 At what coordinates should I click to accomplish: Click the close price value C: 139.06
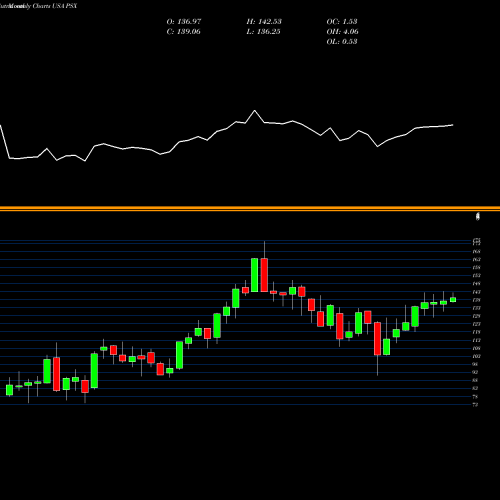(183, 32)
